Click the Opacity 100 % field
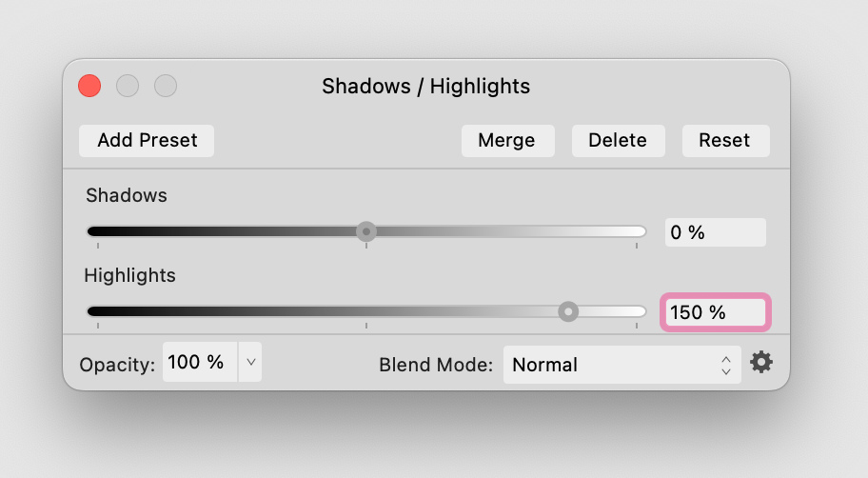This screenshot has height=478, width=868. (x=200, y=362)
